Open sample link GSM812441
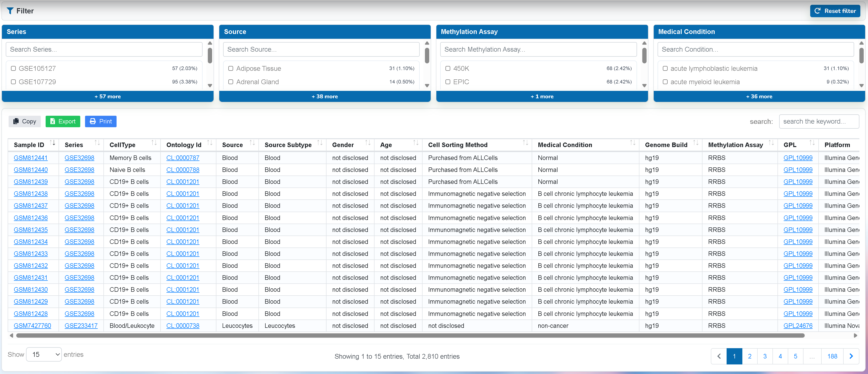Screen dimensions: 868x374 [x=31, y=158]
